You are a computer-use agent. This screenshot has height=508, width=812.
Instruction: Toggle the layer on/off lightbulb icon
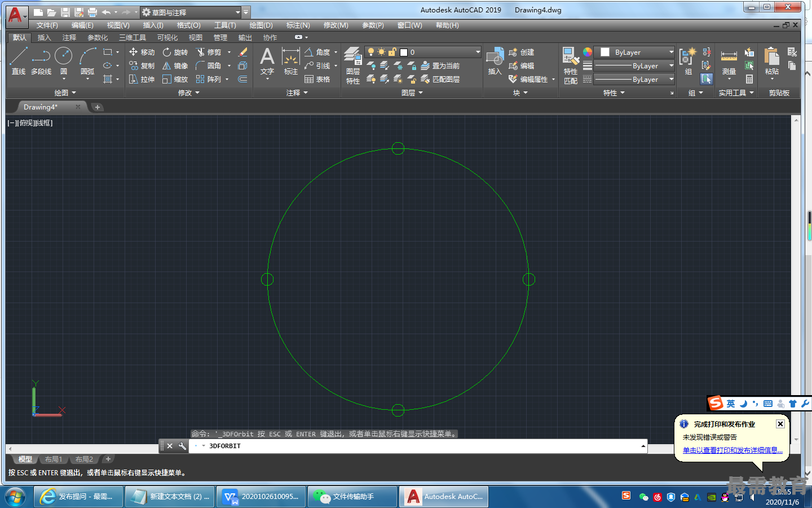click(x=370, y=52)
